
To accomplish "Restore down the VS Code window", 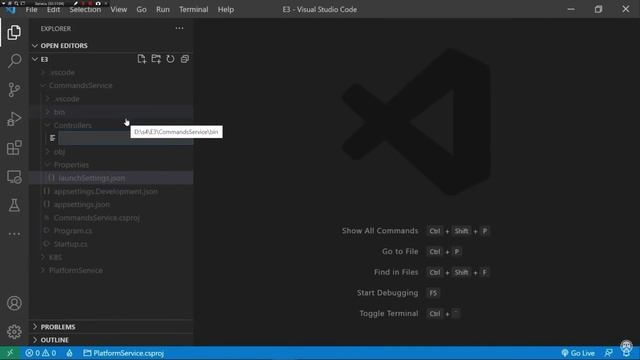I will pyautogui.click(x=598, y=9).
